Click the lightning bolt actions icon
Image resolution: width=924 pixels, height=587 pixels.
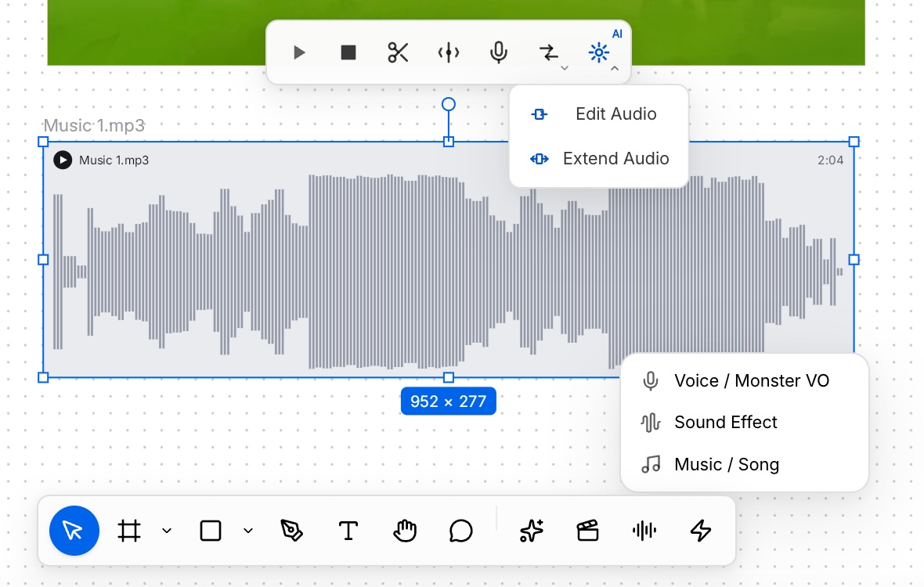tap(701, 531)
